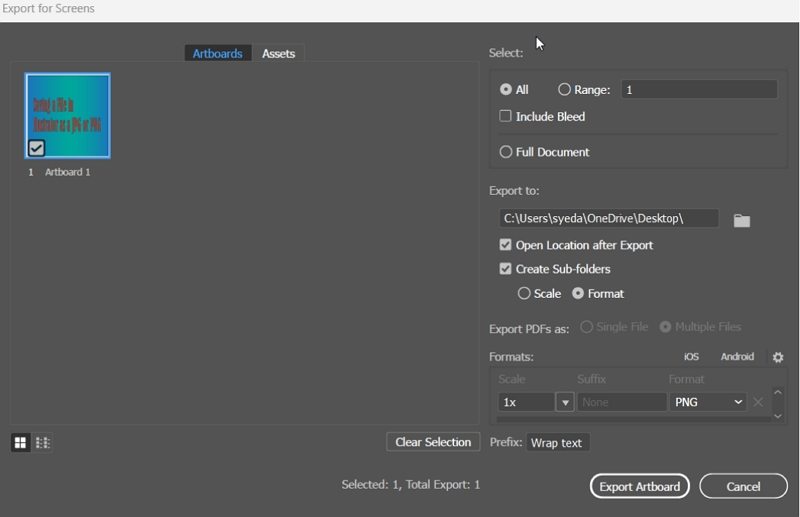This screenshot has height=517, width=800.
Task: Click 'Selected: 1, Total Export: 1' text
Action: click(x=411, y=484)
